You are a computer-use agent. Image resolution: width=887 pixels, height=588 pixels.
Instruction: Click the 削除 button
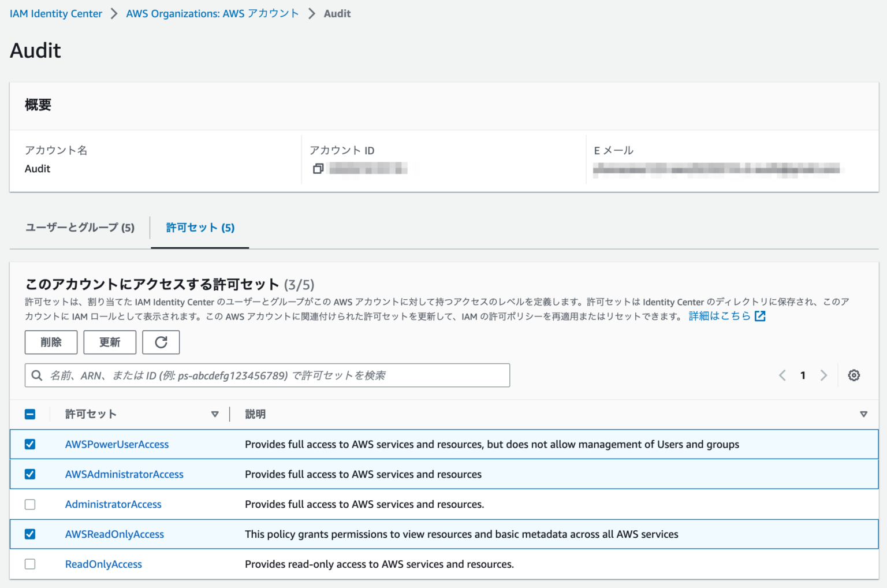(51, 342)
